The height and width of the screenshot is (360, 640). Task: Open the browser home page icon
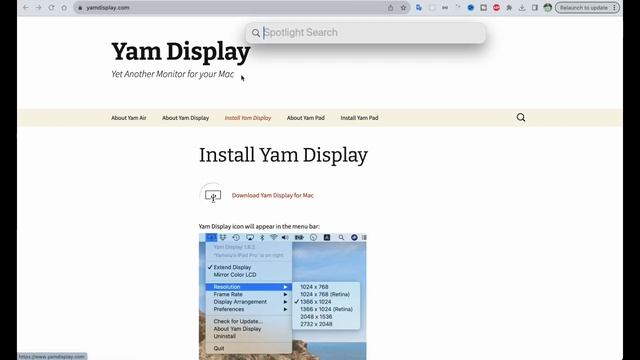[x=64, y=8]
